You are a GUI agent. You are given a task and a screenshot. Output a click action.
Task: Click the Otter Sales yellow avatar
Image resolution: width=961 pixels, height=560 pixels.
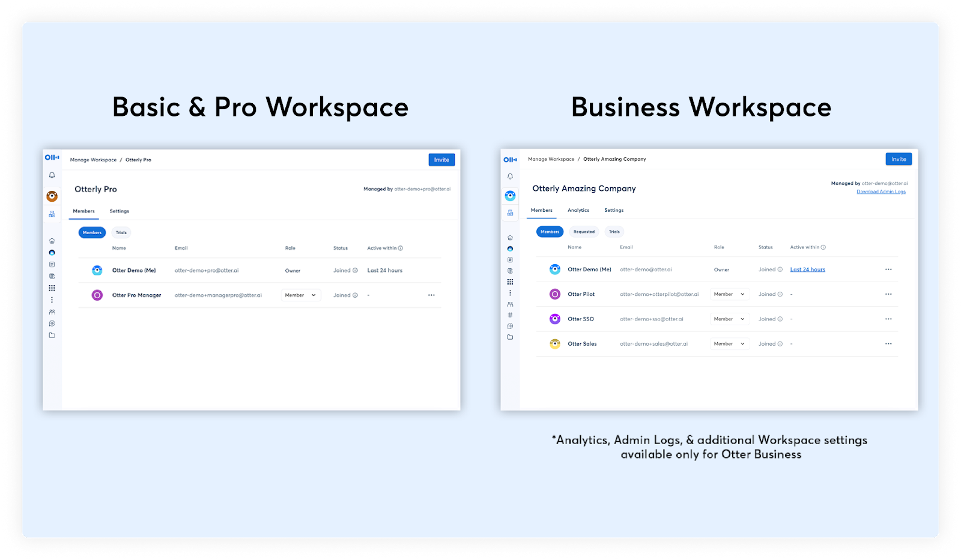pos(555,344)
